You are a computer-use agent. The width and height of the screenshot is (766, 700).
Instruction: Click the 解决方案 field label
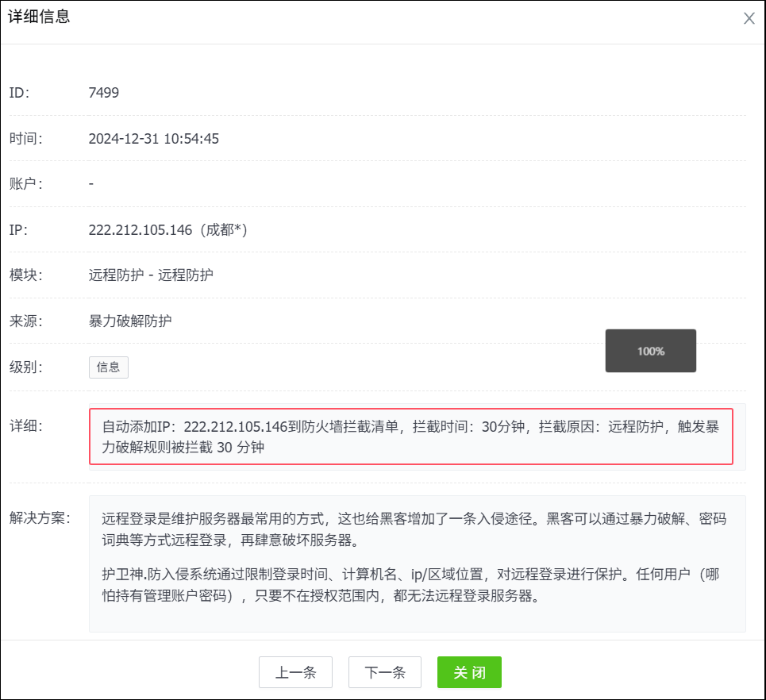(40, 518)
